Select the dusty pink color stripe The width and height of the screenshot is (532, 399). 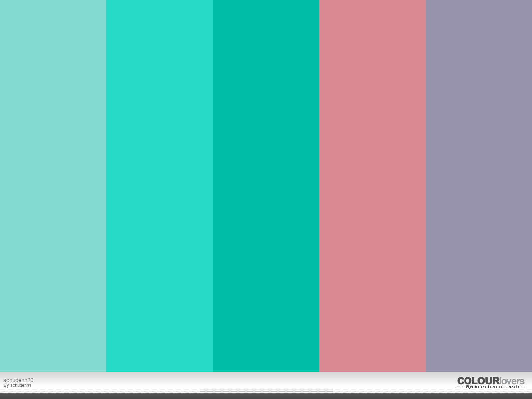point(372,186)
